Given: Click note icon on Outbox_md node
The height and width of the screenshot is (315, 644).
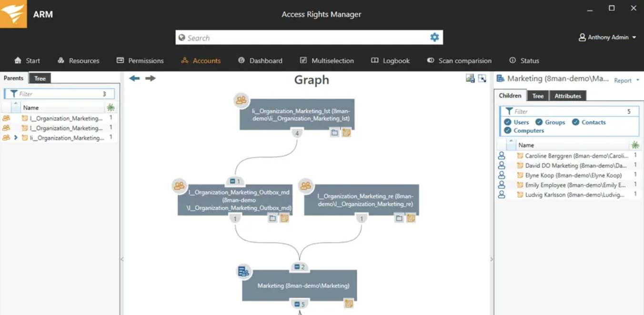Looking at the screenshot, I should (x=284, y=218).
